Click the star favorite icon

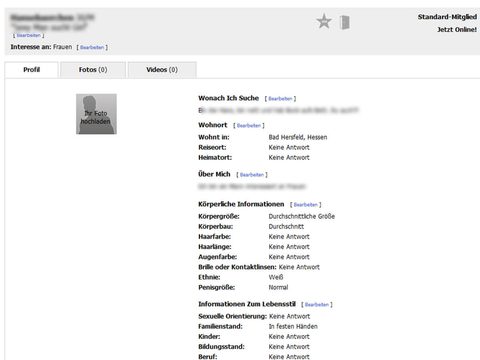point(324,21)
